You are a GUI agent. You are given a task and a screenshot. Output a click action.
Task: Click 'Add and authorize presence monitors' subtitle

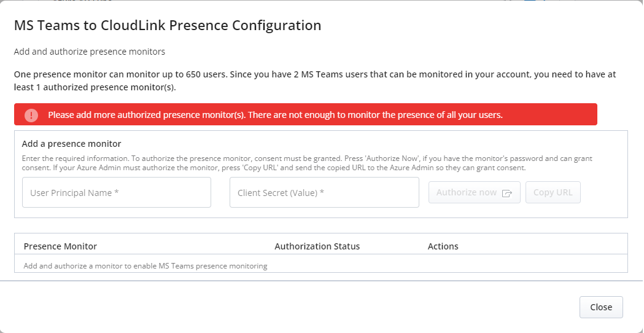(x=90, y=52)
